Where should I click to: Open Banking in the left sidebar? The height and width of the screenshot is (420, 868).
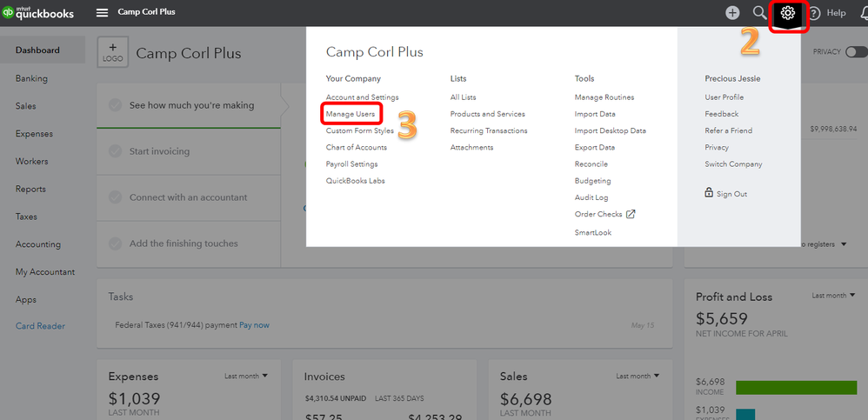click(x=31, y=78)
